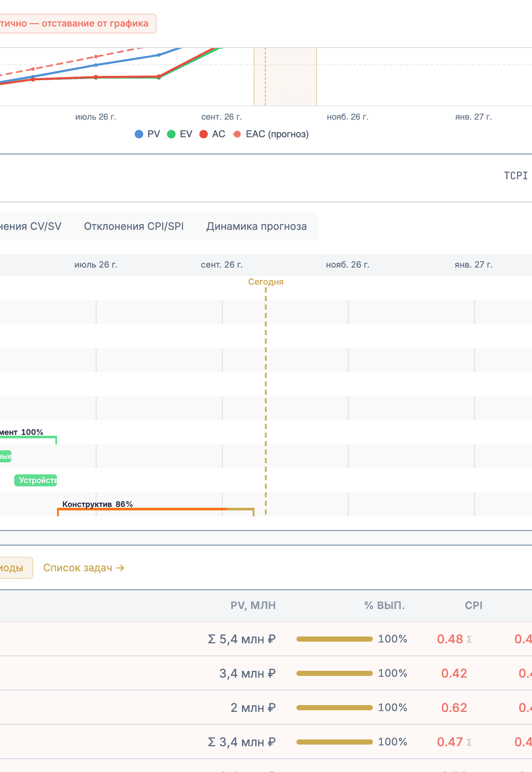Open the Динамика прогноза tab
The height and width of the screenshot is (772, 532).
[257, 226]
